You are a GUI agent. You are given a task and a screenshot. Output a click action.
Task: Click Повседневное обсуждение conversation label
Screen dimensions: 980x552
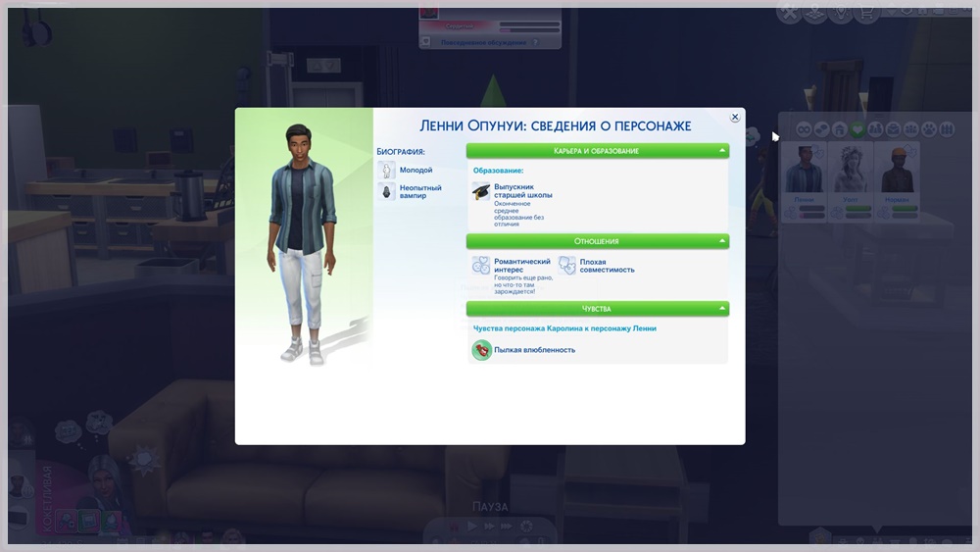click(484, 42)
